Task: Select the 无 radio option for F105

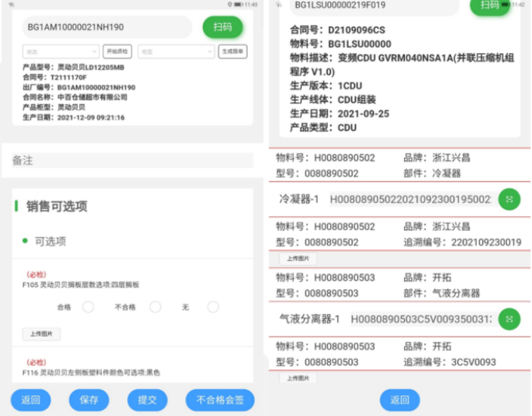Action: point(213,307)
